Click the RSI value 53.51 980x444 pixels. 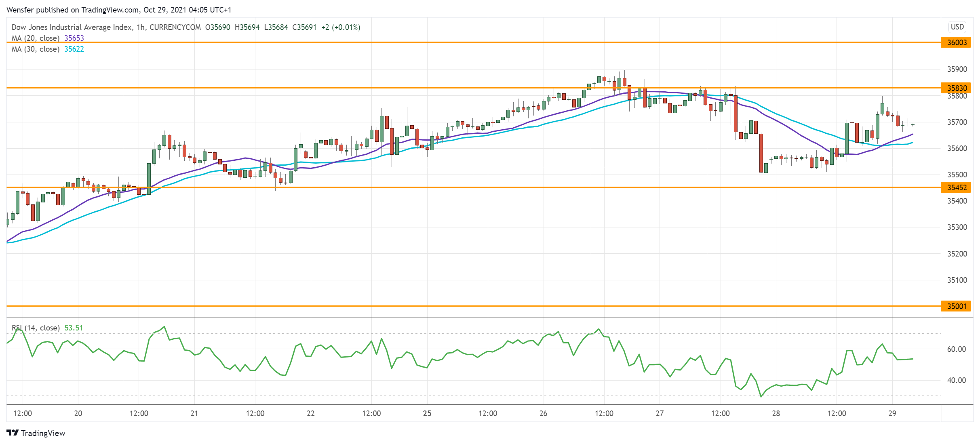(74, 328)
